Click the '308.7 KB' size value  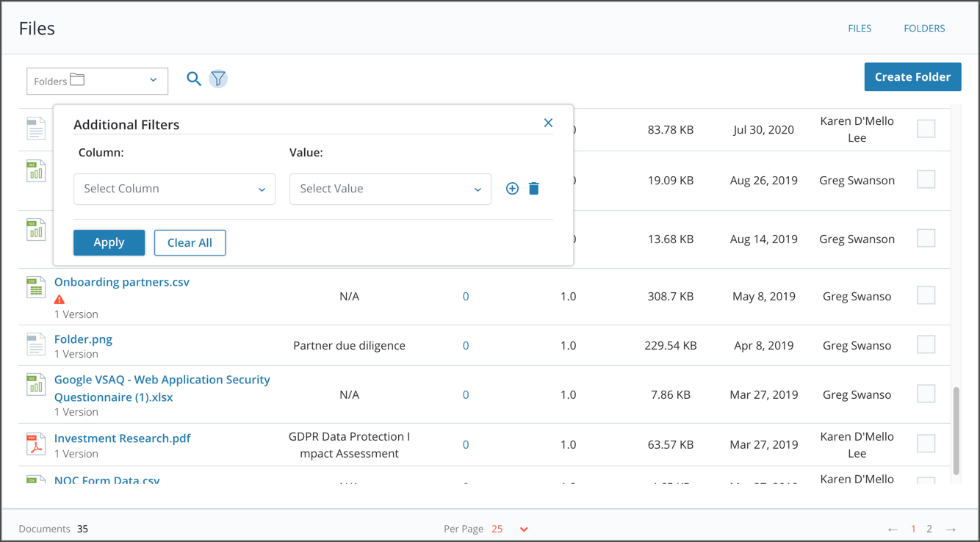pyautogui.click(x=671, y=297)
